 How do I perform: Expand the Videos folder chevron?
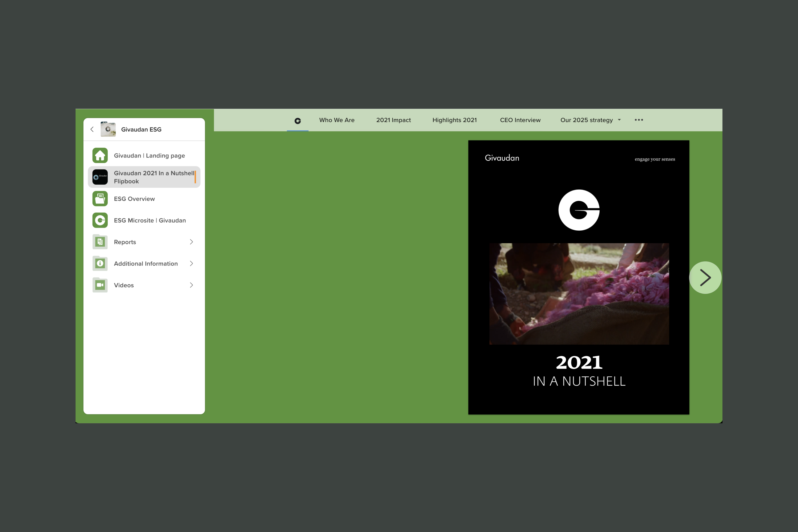pos(191,285)
